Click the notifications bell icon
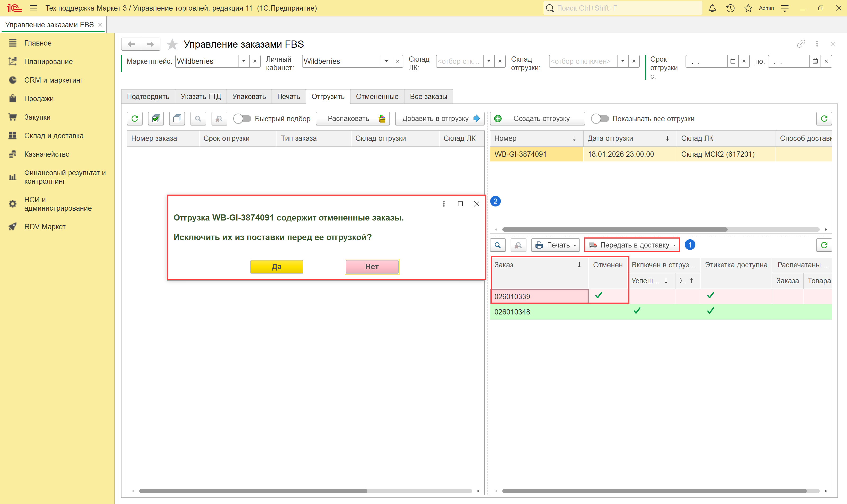847x504 pixels. tap(712, 8)
